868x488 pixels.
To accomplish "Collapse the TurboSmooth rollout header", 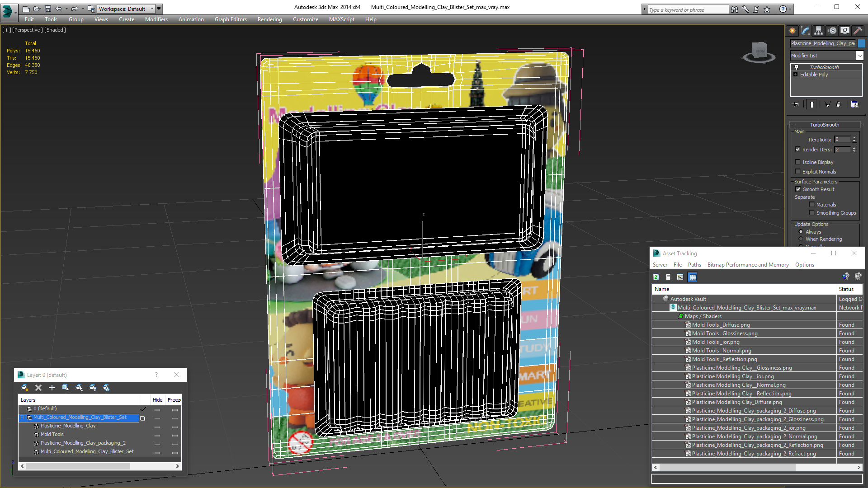I will tap(825, 125).
